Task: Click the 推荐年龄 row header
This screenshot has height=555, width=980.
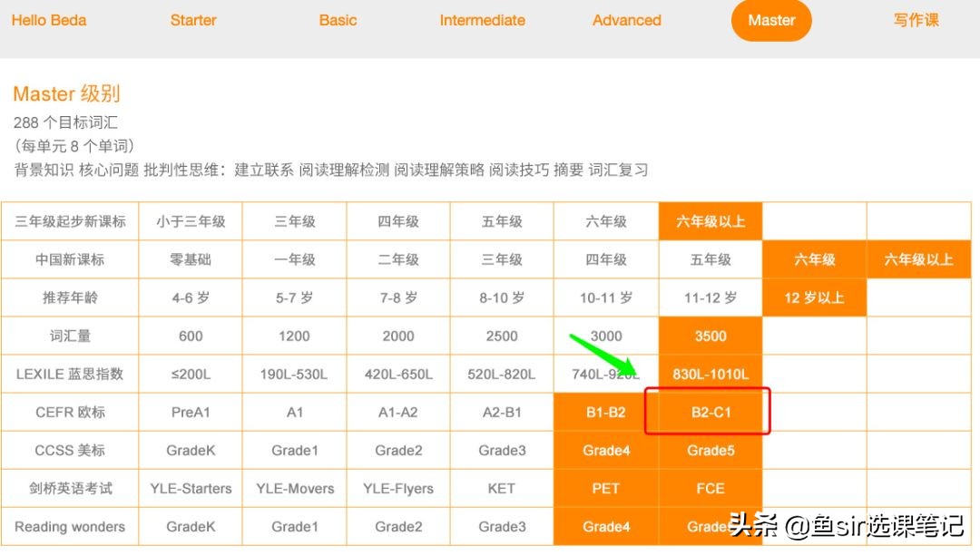Action: coord(70,297)
